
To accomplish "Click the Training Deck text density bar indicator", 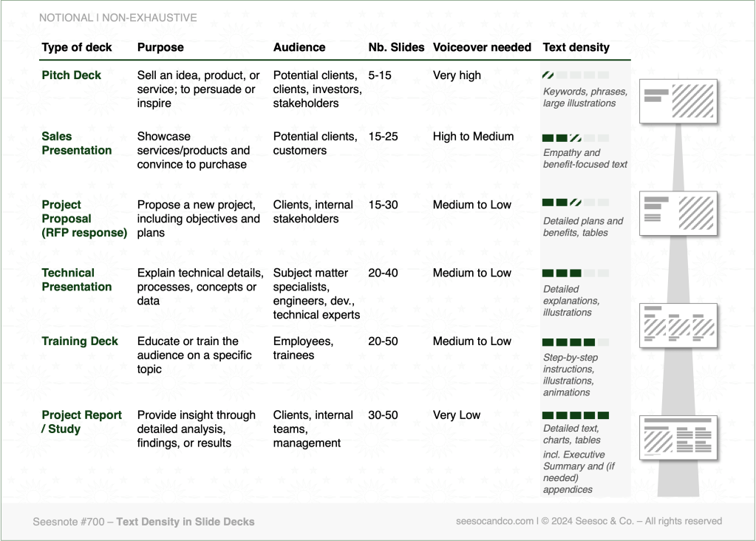I will click(x=576, y=342).
